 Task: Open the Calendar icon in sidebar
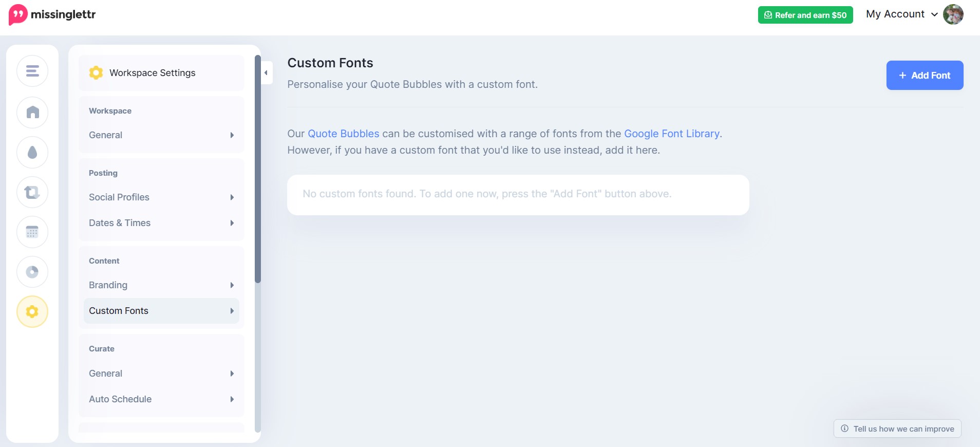[32, 232]
